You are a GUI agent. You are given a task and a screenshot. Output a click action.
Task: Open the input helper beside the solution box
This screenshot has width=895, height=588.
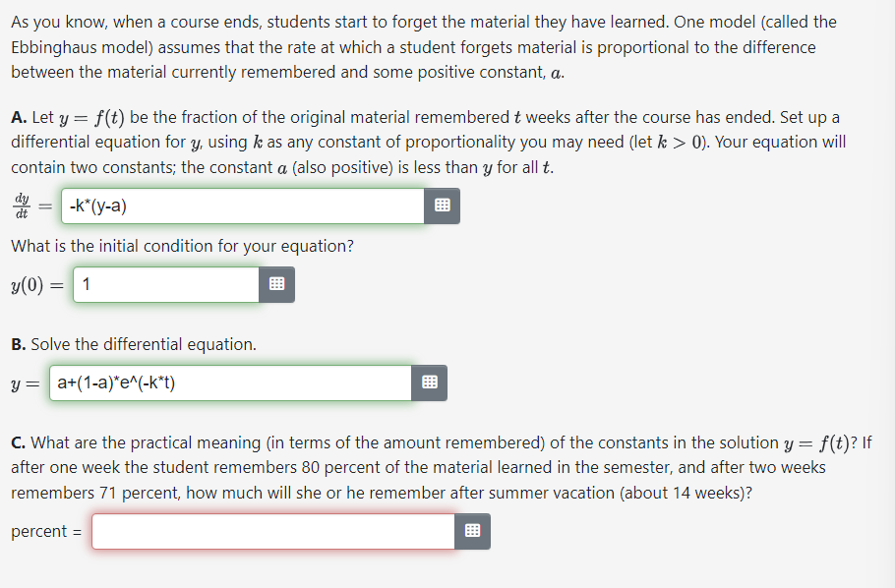(x=429, y=382)
